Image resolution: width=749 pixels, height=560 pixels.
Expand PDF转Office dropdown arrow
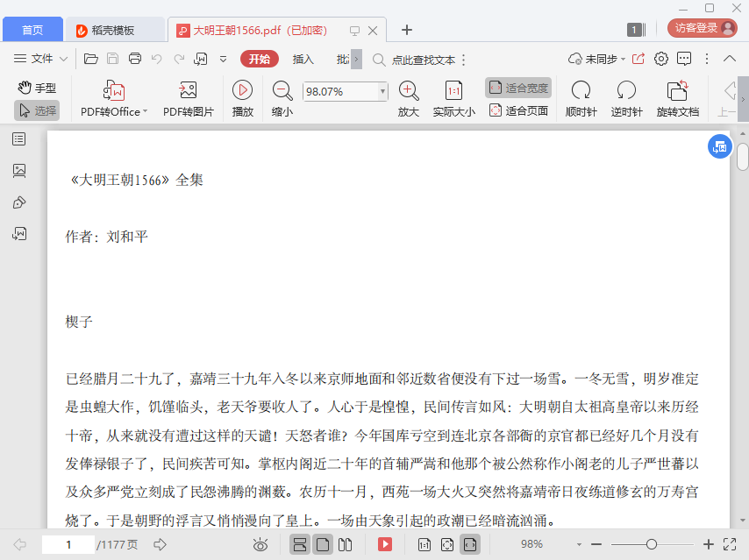pyautogui.click(x=146, y=111)
